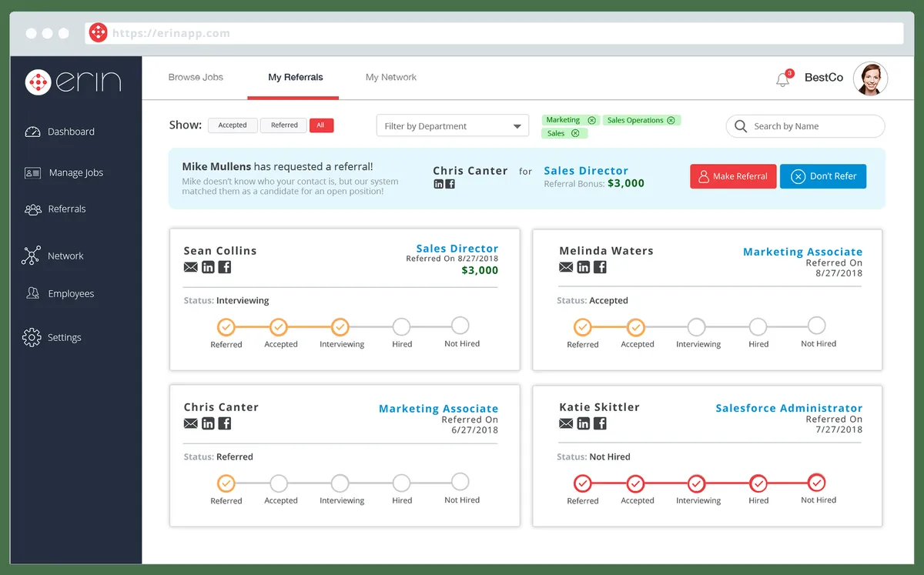Click Katie Skittler Not Hired progress step
The height and width of the screenshot is (575, 924).
pos(816,483)
